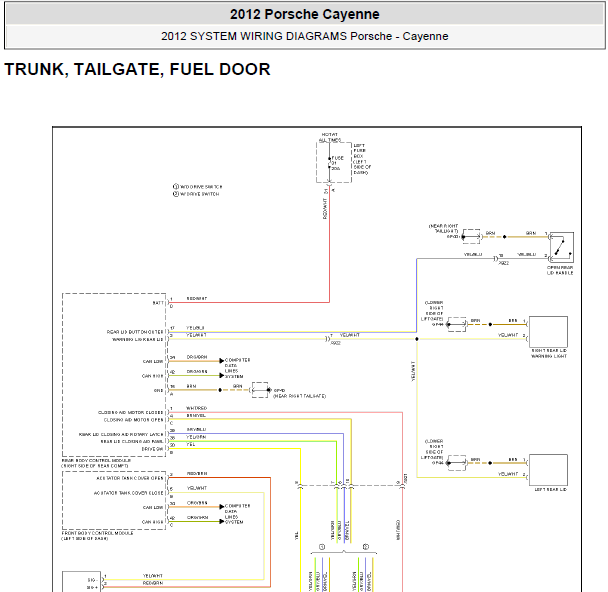Click 'CAN HIGH' in Rear Body Control Module
The width and height of the screenshot is (608, 592).
point(152,376)
